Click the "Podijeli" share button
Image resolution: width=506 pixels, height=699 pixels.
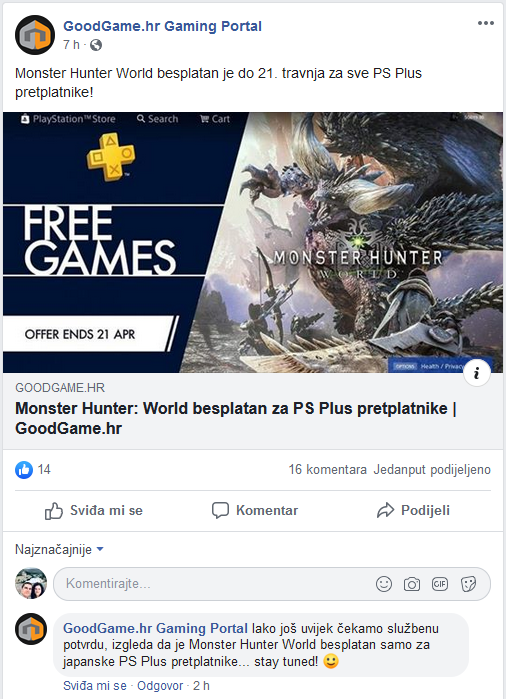tap(413, 510)
